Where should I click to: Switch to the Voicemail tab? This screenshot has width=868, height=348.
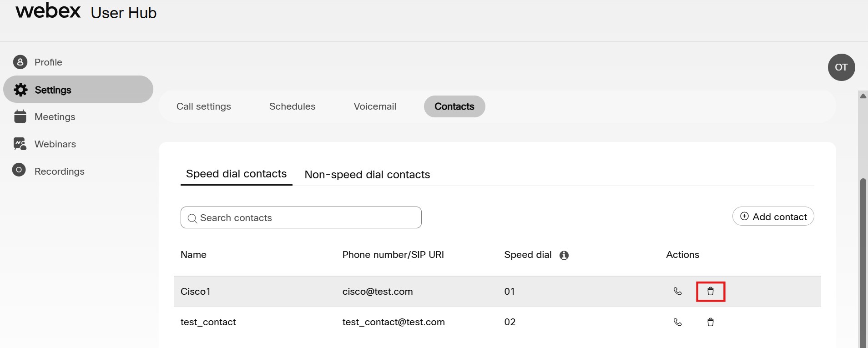click(x=374, y=106)
